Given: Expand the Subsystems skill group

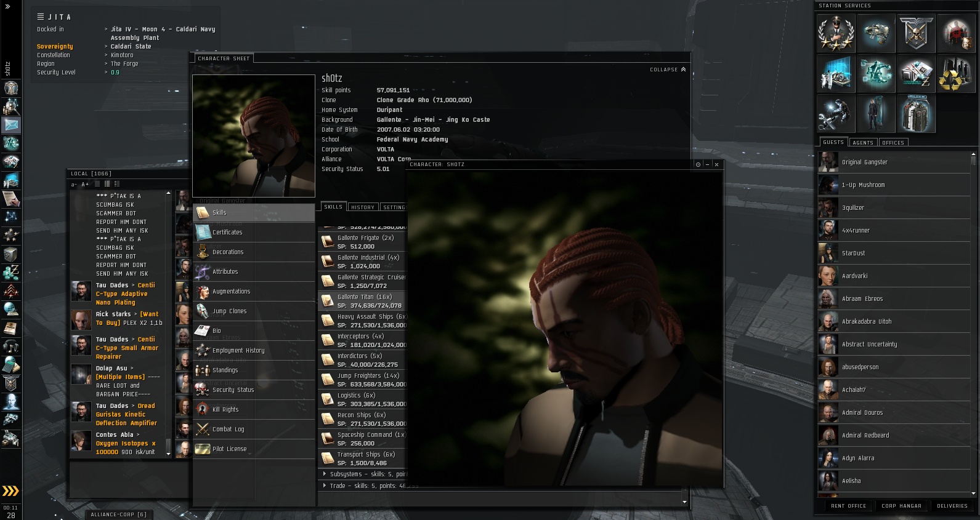Looking at the screenshot, I should click(x=325, y=474).
